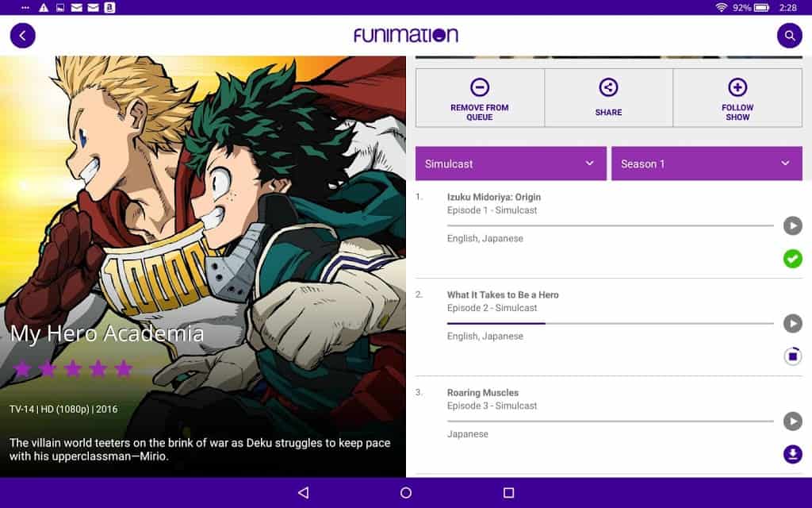
Task: Open the Roaring Muscles episode title
Action: point(483,393)
